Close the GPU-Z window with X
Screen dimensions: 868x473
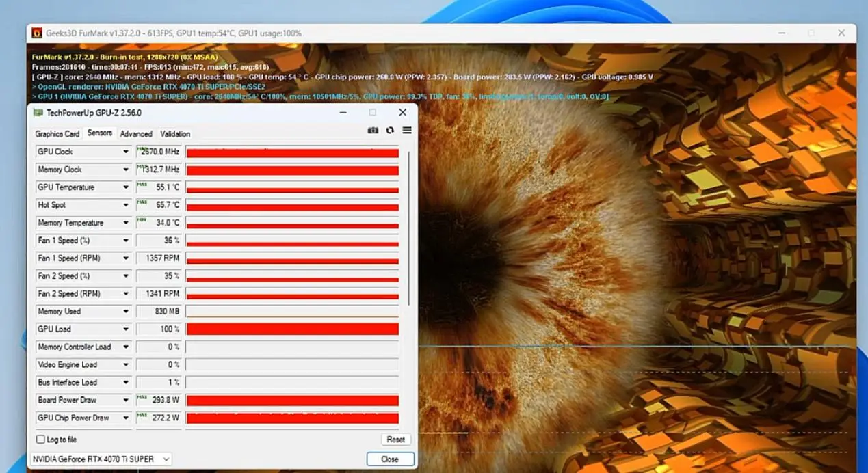click(x=402, y=113)
